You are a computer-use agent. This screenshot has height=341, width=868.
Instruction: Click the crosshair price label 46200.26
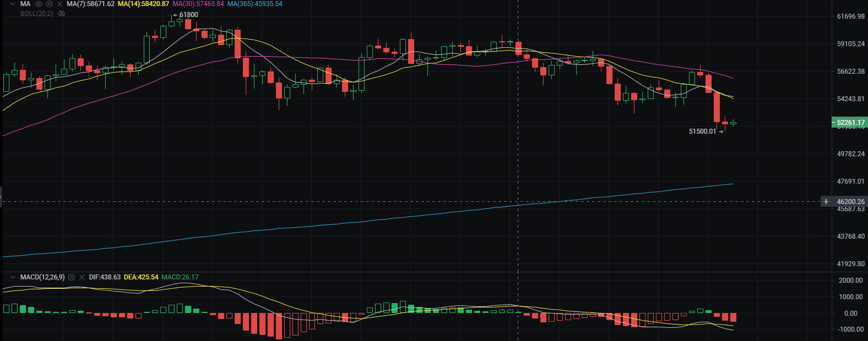coord(851,202)
